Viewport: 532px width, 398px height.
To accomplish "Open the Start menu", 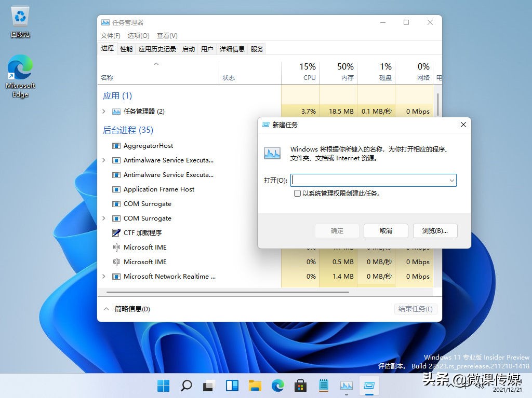I will coord(163,386).
